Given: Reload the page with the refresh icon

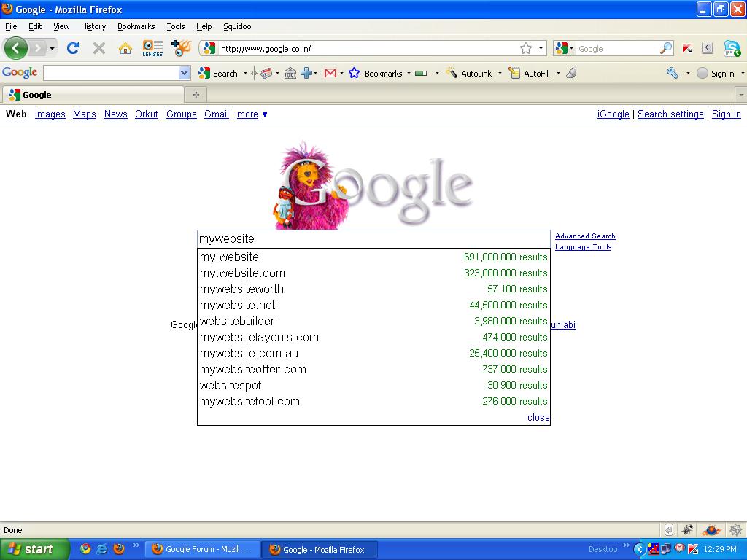Looking at the screenshot, I should pyautogui.click(x=73, y=48).
